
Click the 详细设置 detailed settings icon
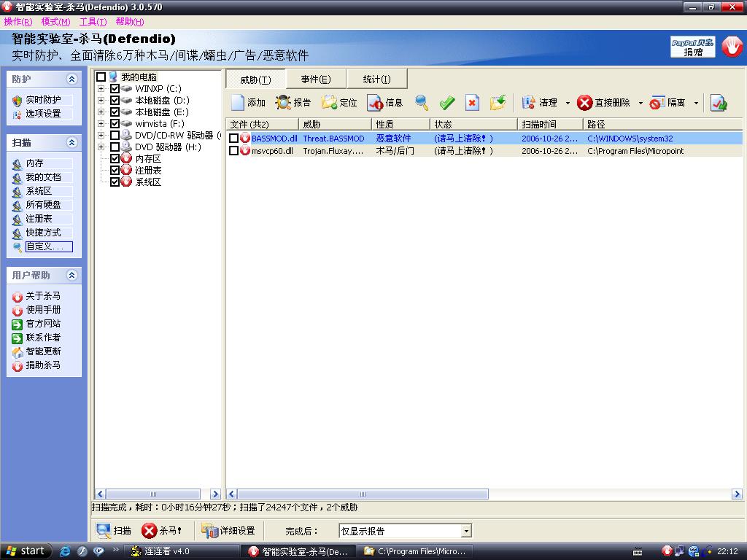coord(209,531)
